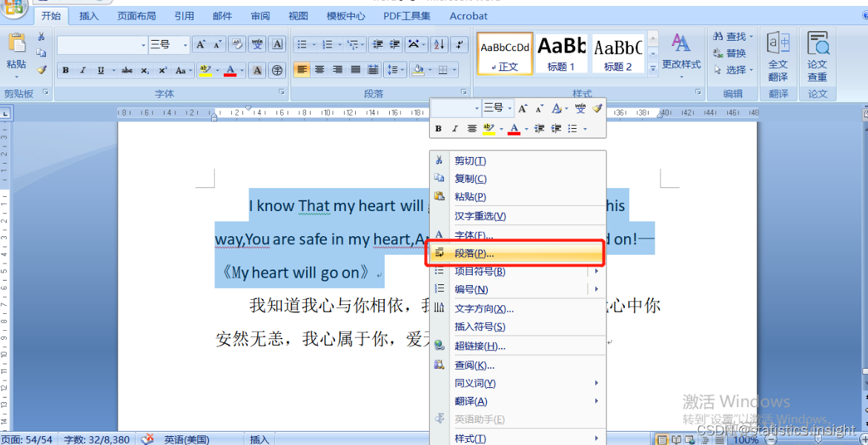The image size is (868, 445).
Task: Click ribbon Decrease Indent icon
Action: (x=378, y=44)
